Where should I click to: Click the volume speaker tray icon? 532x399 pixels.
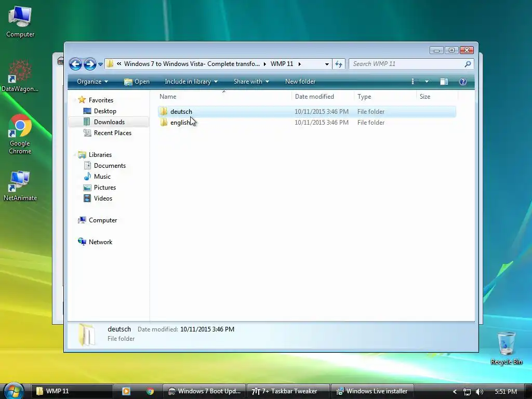click(479, 392)
